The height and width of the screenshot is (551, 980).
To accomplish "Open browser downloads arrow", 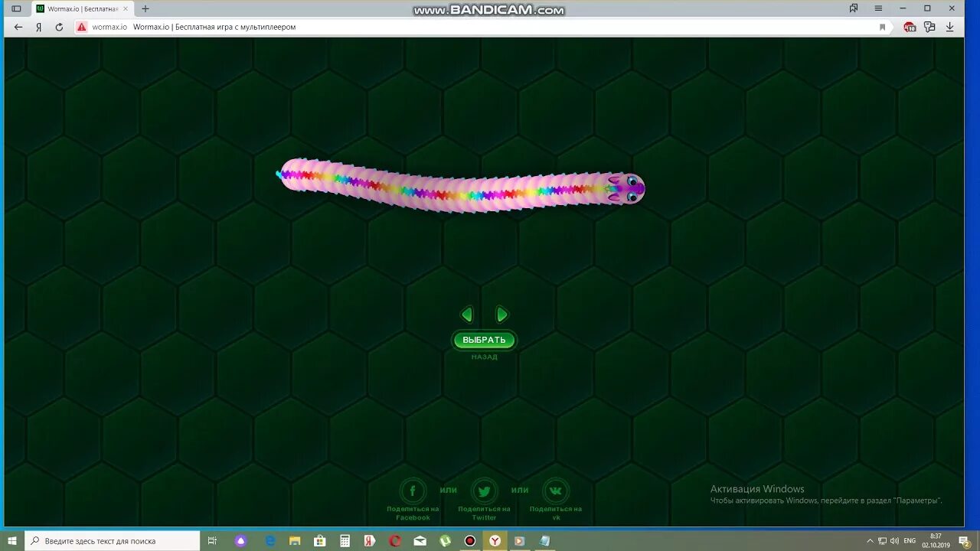I will click(950, 27).
